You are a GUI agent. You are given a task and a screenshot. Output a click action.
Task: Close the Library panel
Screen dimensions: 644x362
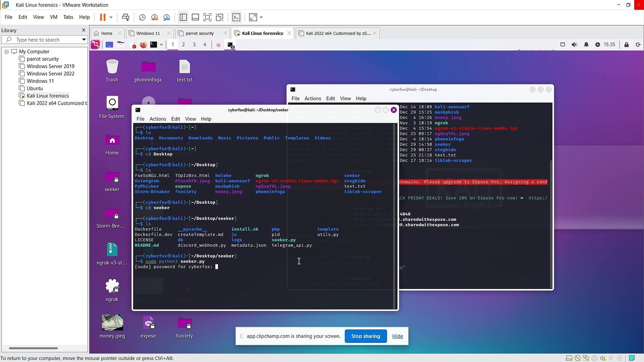pyautogui.click(x=84, y=30)
